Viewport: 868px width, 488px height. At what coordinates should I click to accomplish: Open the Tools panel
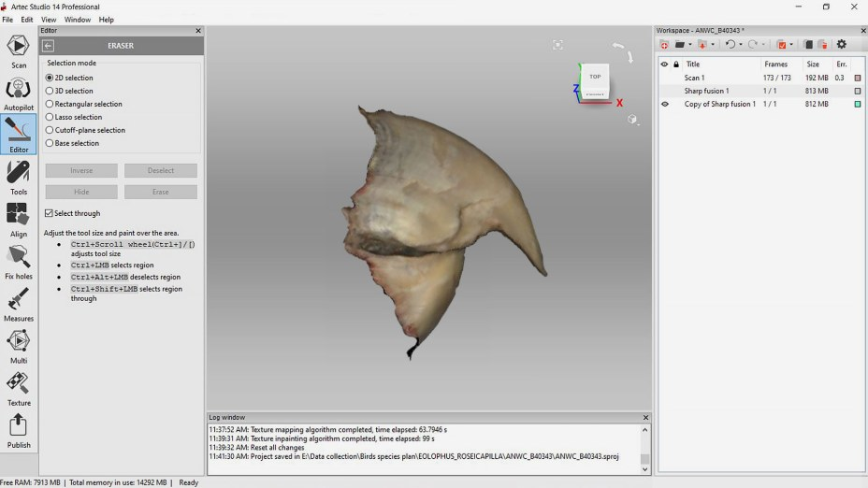(x=18, y=175)
